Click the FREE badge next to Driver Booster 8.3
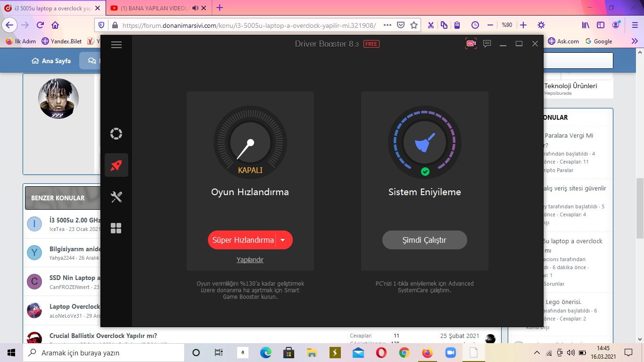The width and height of the screenshot is (644, 362). tap(372, 44)
